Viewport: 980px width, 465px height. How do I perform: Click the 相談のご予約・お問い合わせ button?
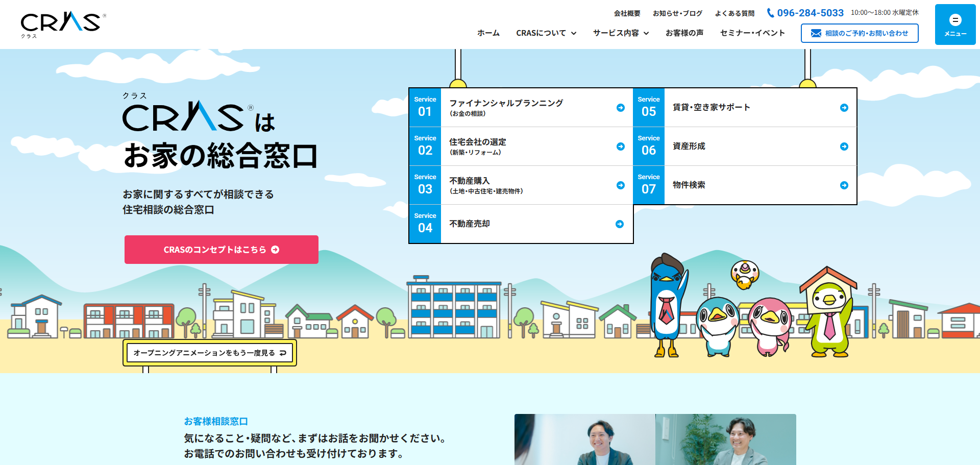[x=860, y=33]
